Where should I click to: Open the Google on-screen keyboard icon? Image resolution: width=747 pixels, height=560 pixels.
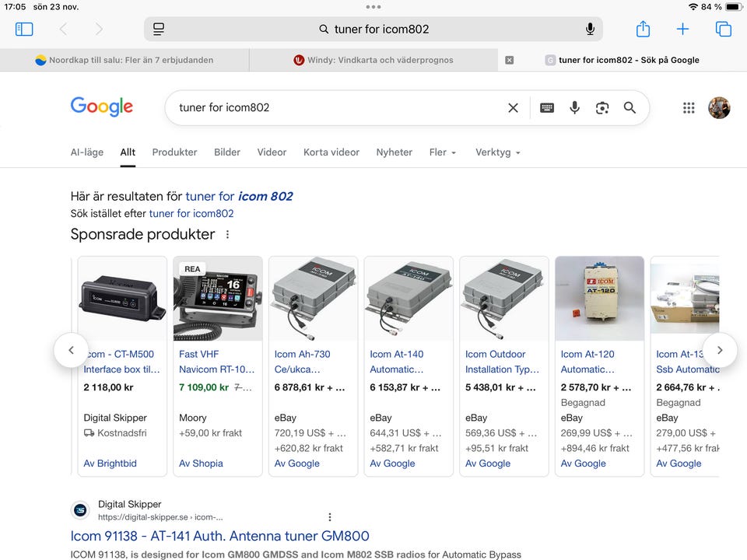(547, 108)
